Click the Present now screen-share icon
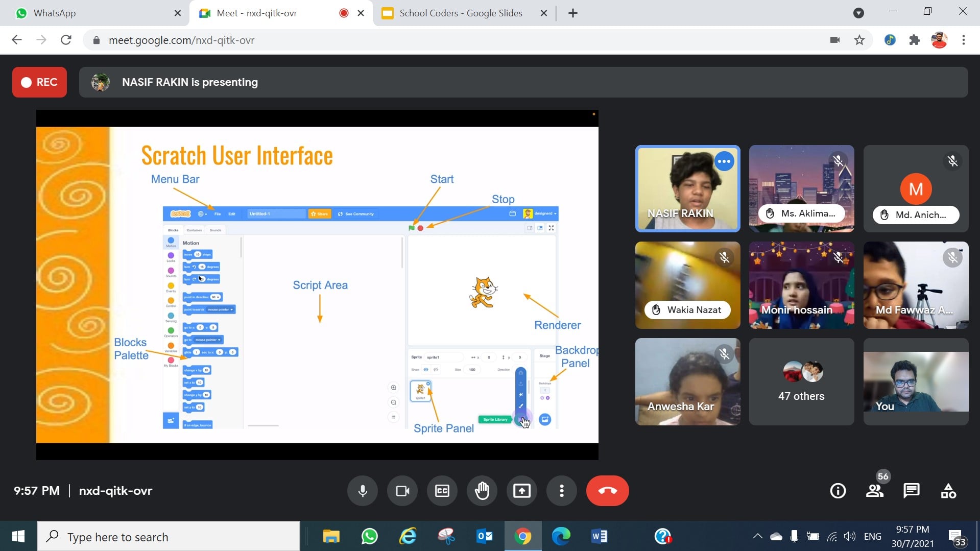Viewport: 980px width, 551px height. [521, 491]
